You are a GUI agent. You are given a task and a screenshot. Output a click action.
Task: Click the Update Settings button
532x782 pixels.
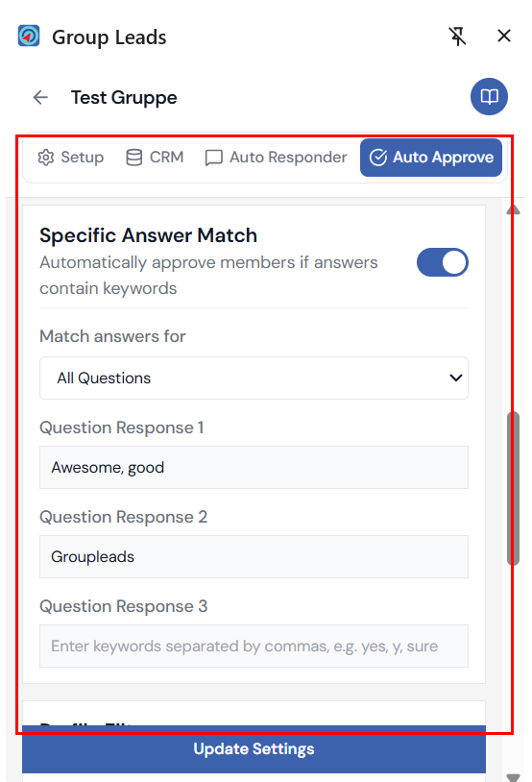click(254, 749)
